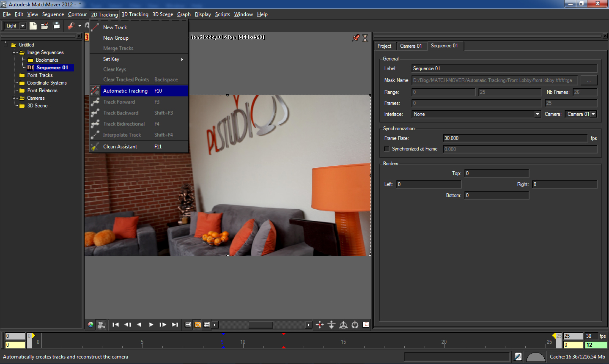The height and width of the screenshot is (364, 609).
Task: Click the Label input field
Action: click(505, 68)
